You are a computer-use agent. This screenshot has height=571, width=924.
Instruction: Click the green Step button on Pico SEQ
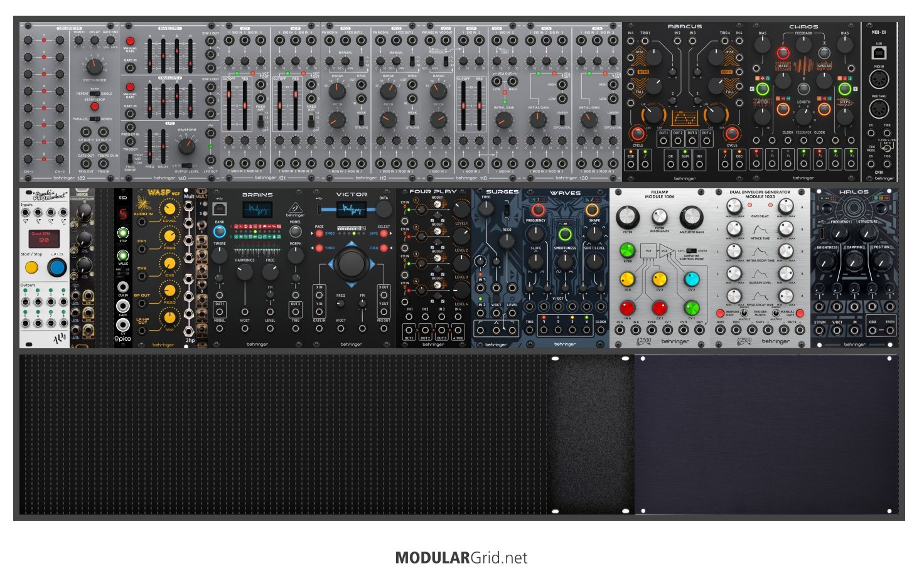[123, 233]
